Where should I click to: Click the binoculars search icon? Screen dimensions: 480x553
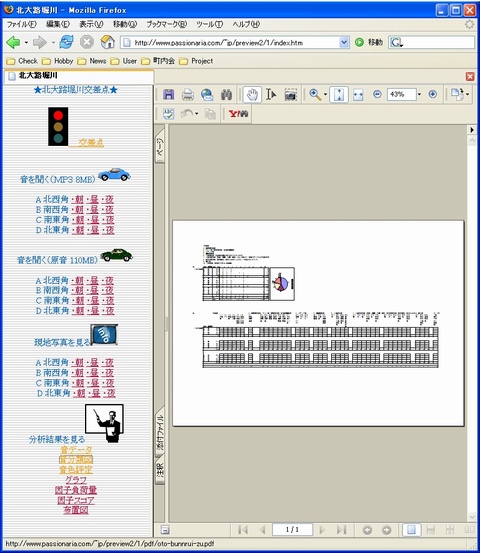pos(226,95)
